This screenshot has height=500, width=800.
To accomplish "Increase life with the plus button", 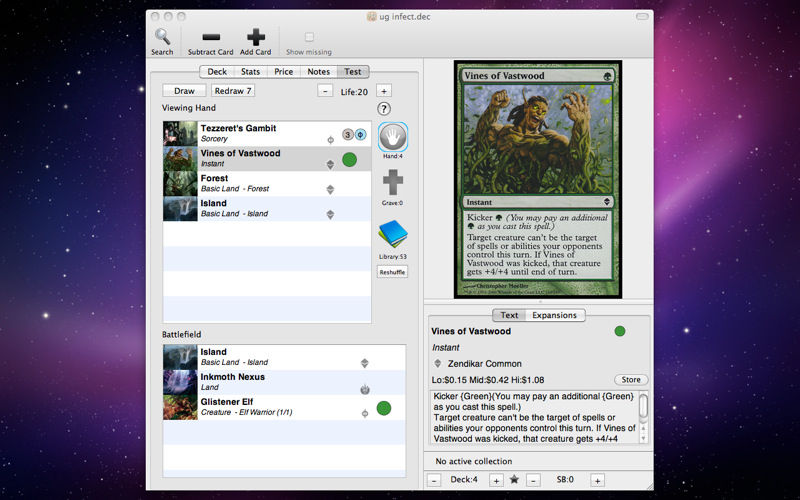I will (x=384, y=91).
